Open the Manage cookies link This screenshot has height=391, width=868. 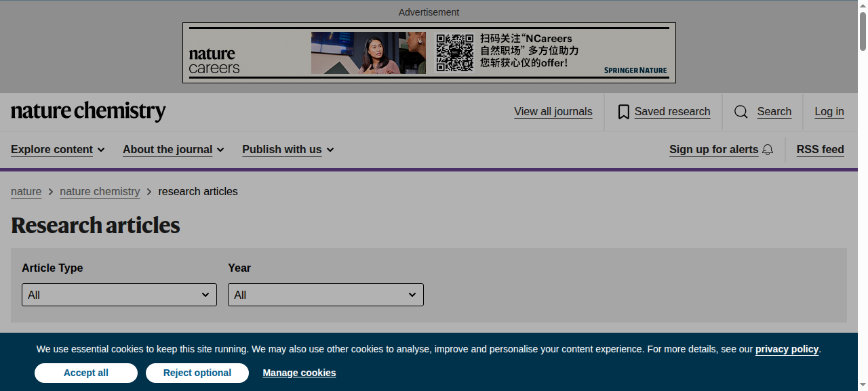[x=299, y=373]
